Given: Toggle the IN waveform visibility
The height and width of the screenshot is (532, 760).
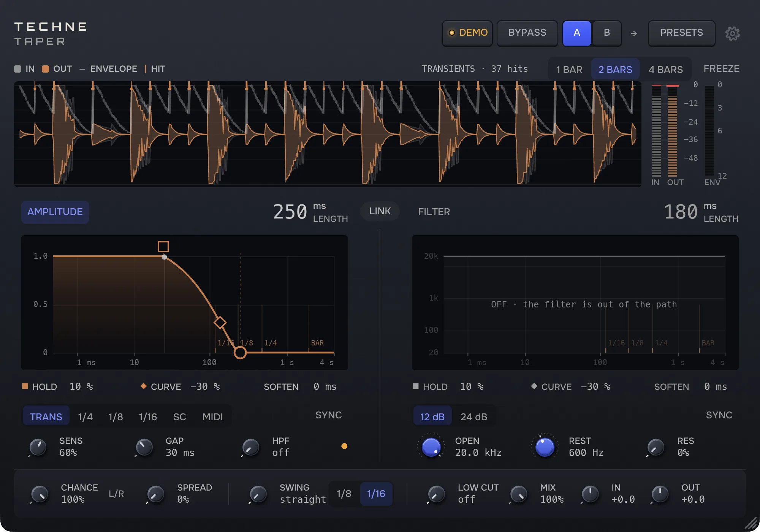Looking at the screenshot, I should click(x=24, y=69).
